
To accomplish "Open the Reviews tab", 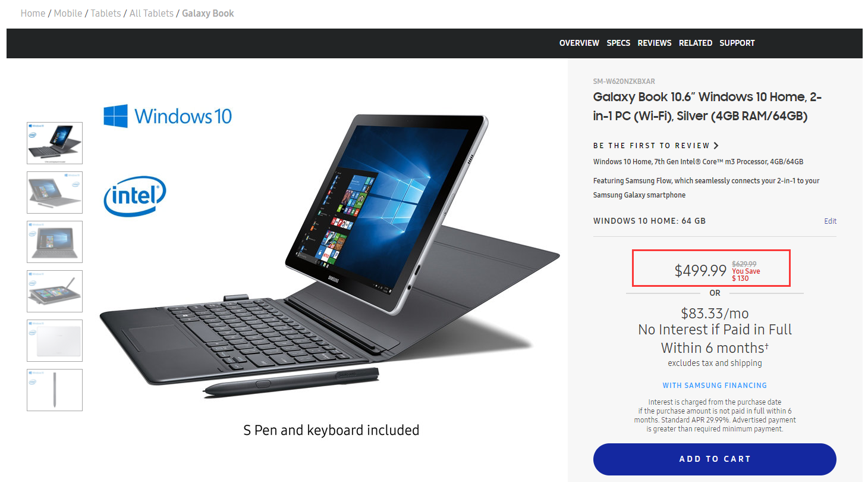I will (655, 43).
